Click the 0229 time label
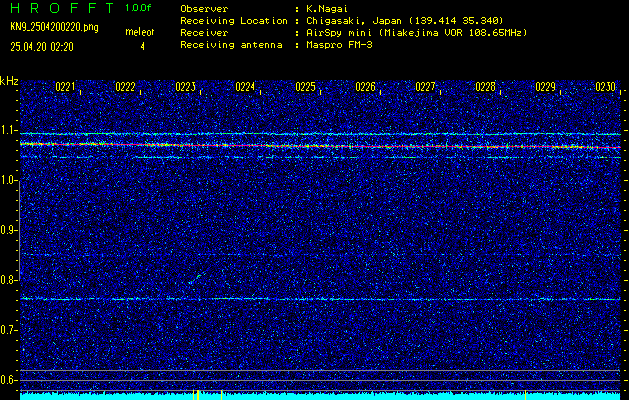The image size is (629, 400). pos(546,87)
